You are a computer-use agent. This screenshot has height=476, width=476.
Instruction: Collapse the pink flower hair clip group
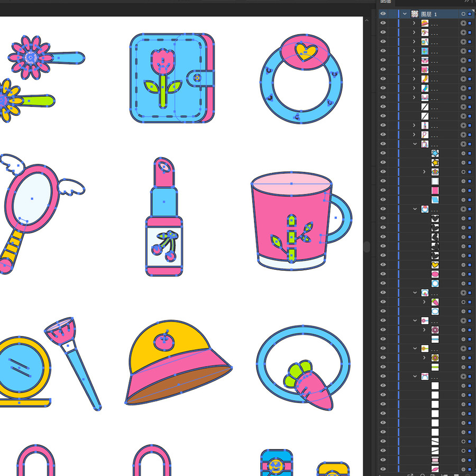click(x=415, y=321)
